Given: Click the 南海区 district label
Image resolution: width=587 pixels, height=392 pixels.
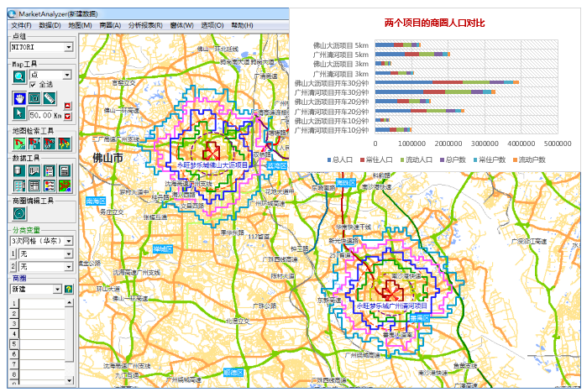Looking at the screenshot, I should 96,201.
